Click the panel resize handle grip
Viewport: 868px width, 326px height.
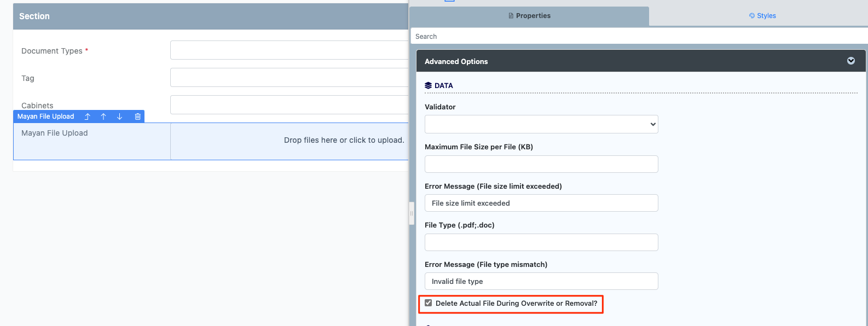tap(412, 213)
